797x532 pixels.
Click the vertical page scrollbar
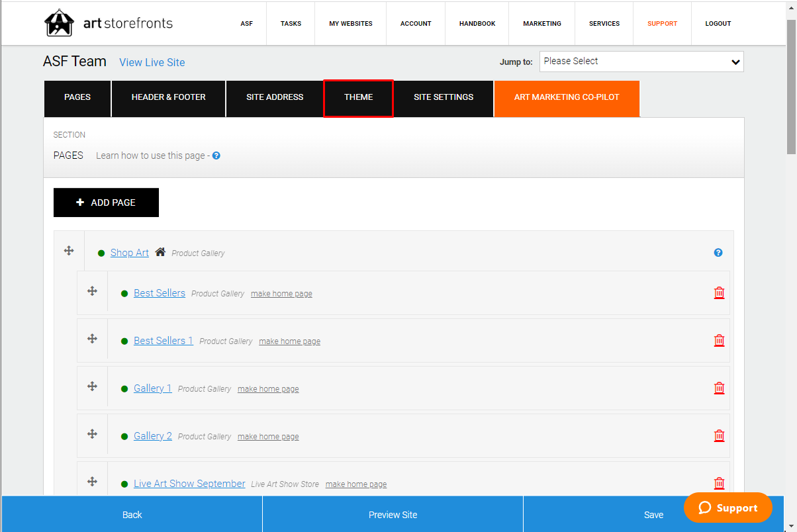(791, 265)
